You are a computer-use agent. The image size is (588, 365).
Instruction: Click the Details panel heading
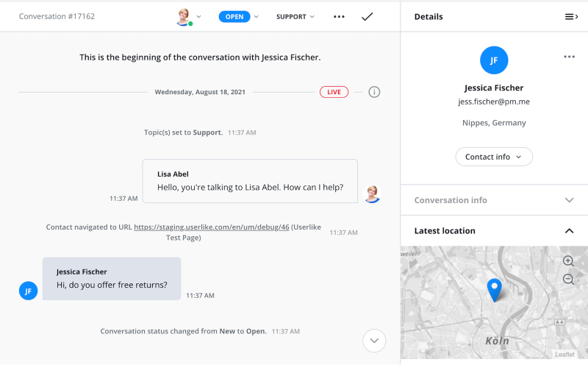click(x=429, y=16)
